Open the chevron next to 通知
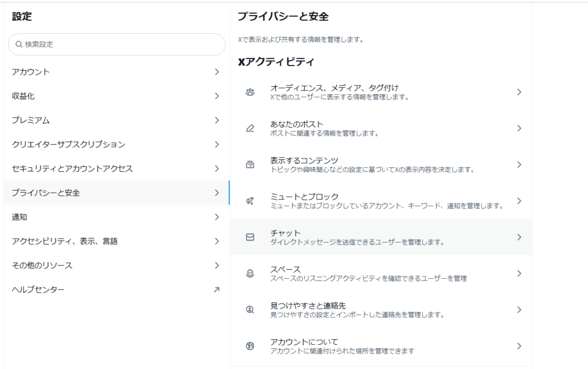Image resolution: width=588 pixels, height=369 pixels. click(x=216, y=217)
